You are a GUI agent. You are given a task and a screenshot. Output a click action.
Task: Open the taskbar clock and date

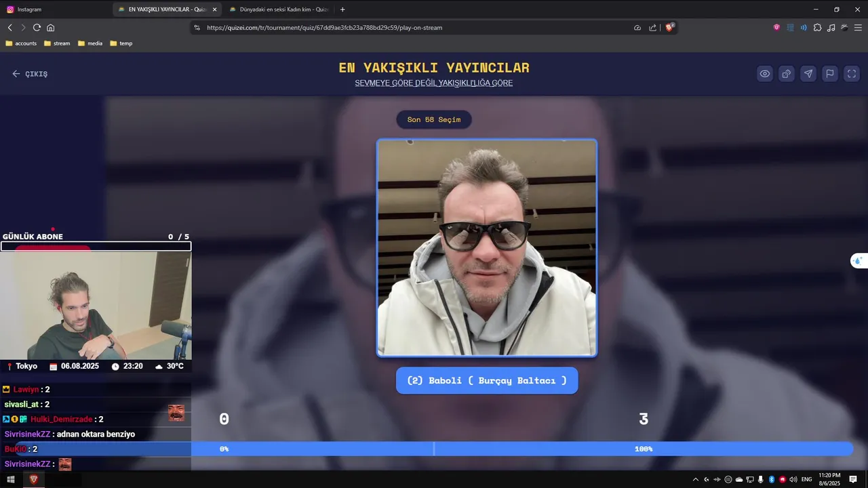pos(830,479)
